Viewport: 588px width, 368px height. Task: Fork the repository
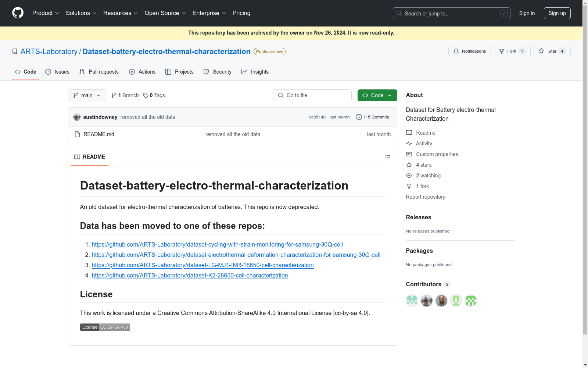click(512, 51)
